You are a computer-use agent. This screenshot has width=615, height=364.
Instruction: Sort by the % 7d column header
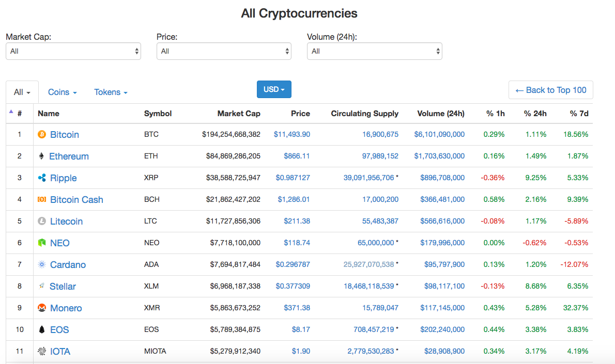[x=579, y=114]
